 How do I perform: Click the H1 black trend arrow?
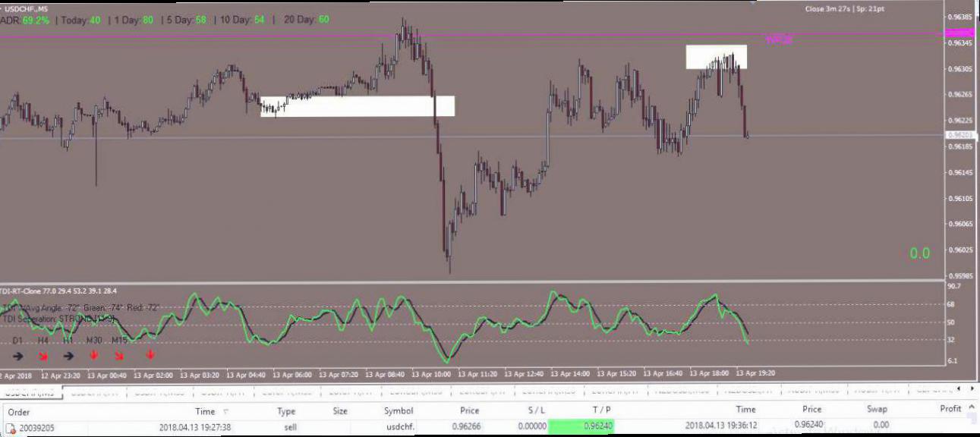pos(68,355)
